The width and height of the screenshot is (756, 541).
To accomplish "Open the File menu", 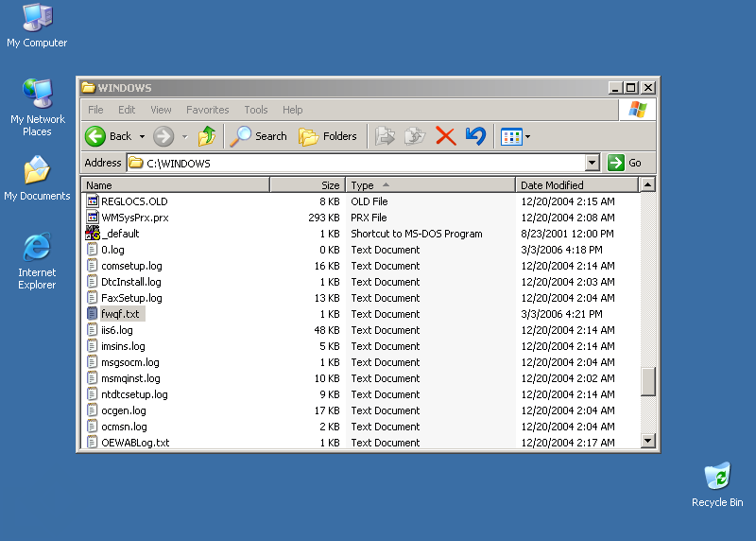I will point(95,110).
